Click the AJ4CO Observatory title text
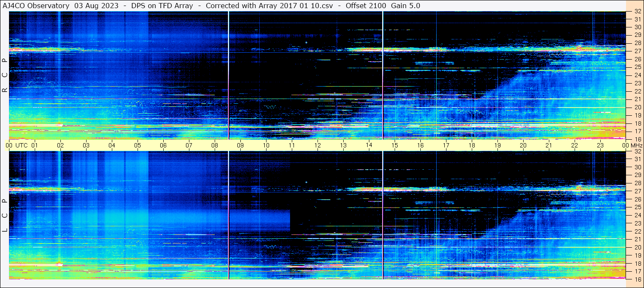Viewport: 644px width, 288px height. [x=36, y=6]
